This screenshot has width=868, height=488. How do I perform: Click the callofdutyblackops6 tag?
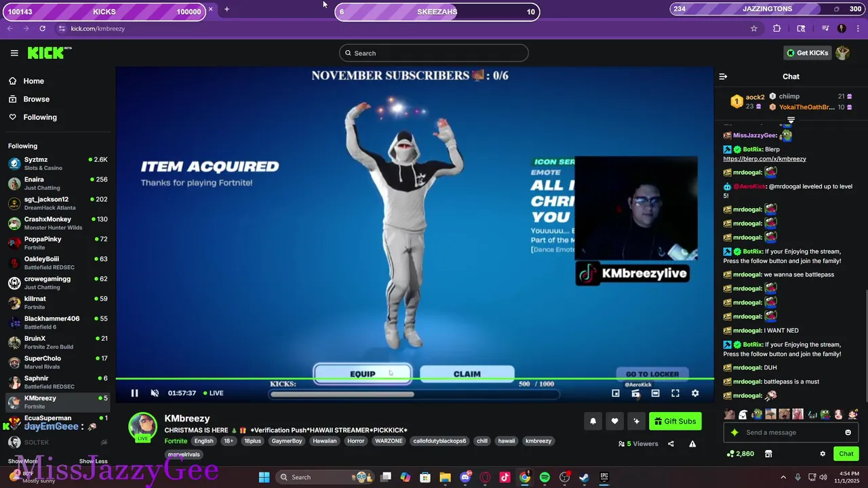(439, 441)
